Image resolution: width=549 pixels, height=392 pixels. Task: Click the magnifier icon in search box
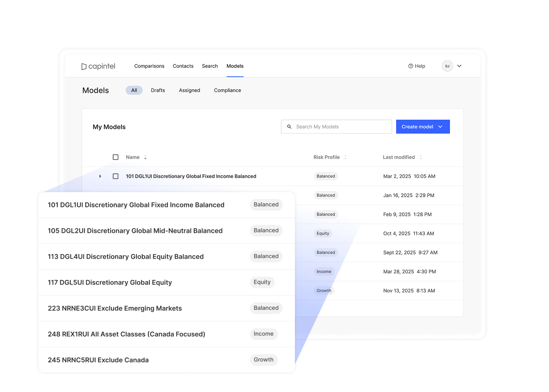289,127
